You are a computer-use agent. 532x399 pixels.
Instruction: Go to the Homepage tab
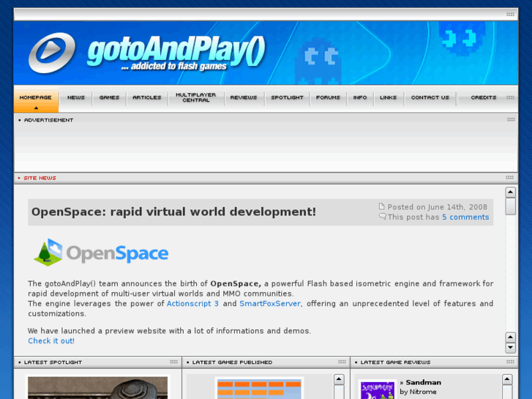tap(36, 99)
